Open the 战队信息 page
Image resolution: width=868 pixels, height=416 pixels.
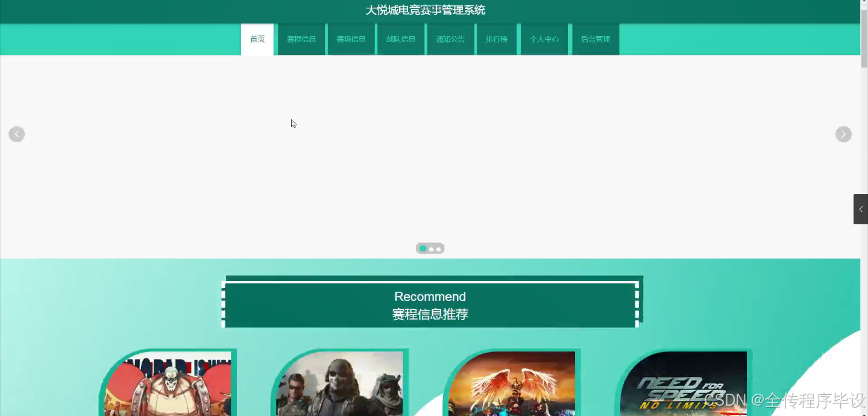click(x=401, y=39)
